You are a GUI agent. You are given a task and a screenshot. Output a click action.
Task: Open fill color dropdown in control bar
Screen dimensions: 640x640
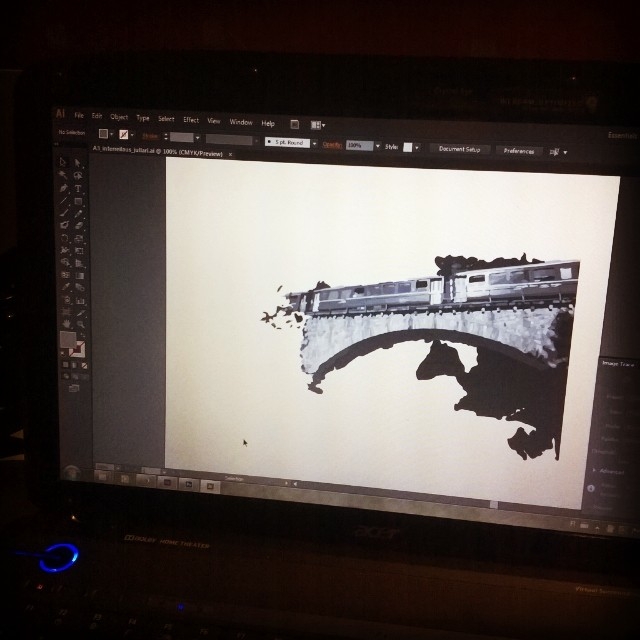pyautogui.click(x=111, y=134)
